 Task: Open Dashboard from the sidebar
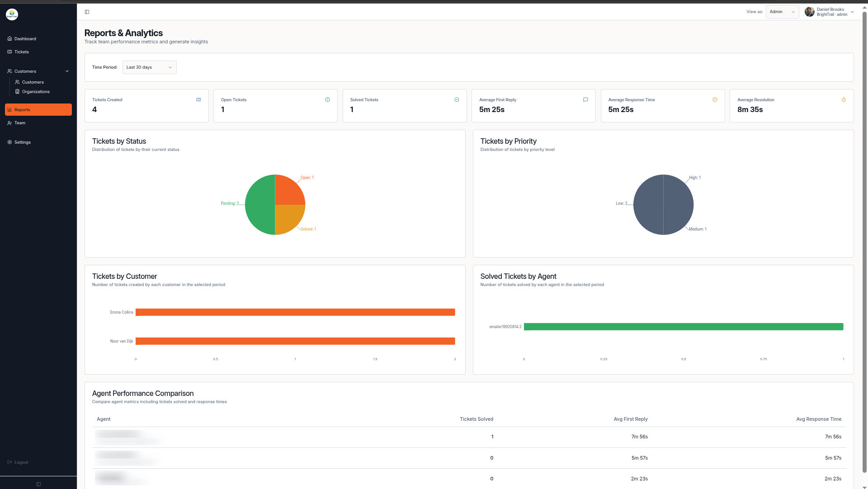tap(38, 39)
